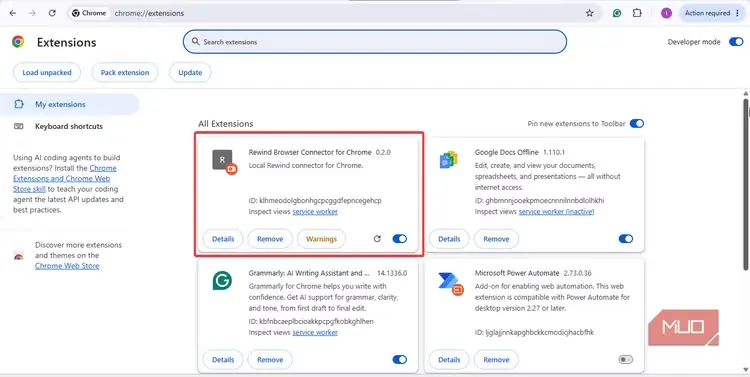The width and height of the screenshot is (750, 377).
Task: Click the Pack extension button
Action: (125, 73)
